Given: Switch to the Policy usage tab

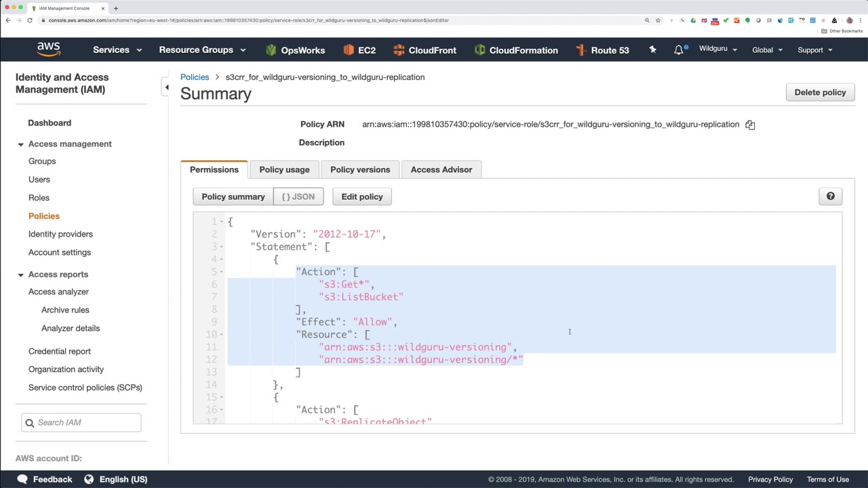Looking at the screenshot, I should (284, 169).
